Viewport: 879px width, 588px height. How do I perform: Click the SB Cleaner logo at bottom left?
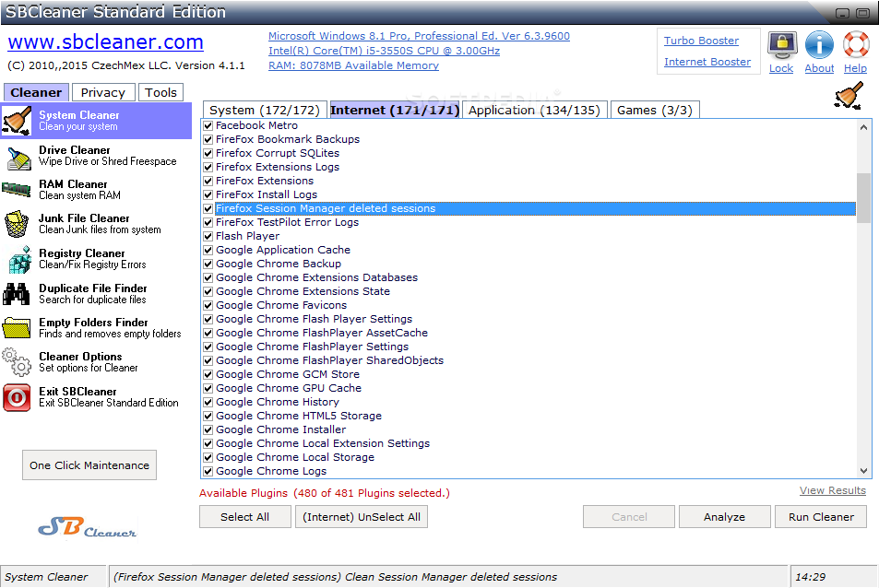(88, 527)
